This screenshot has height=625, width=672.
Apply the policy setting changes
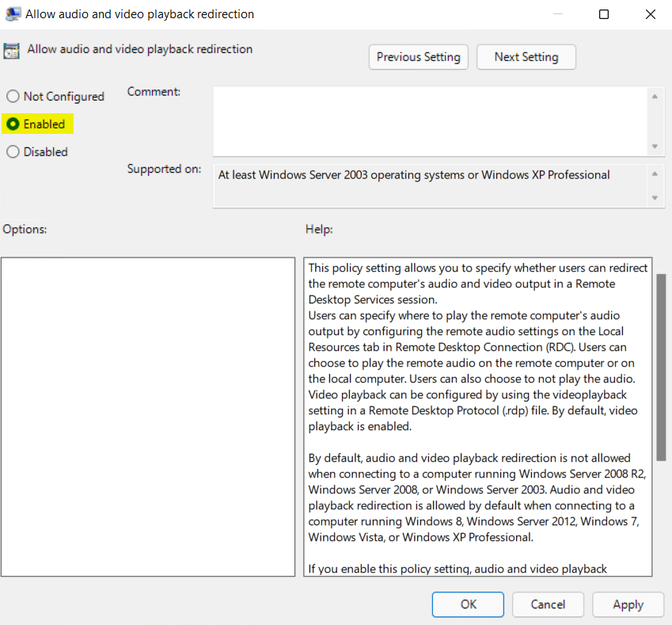[628, 604]
